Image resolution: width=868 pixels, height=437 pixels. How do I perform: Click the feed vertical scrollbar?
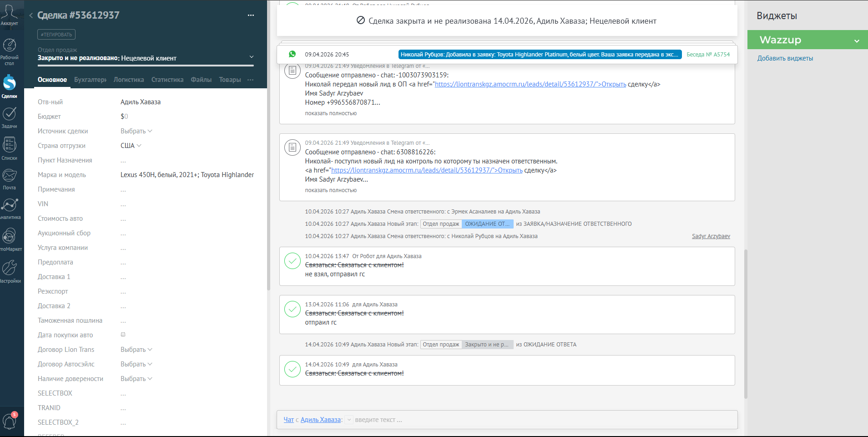click(x=746, y=324)
